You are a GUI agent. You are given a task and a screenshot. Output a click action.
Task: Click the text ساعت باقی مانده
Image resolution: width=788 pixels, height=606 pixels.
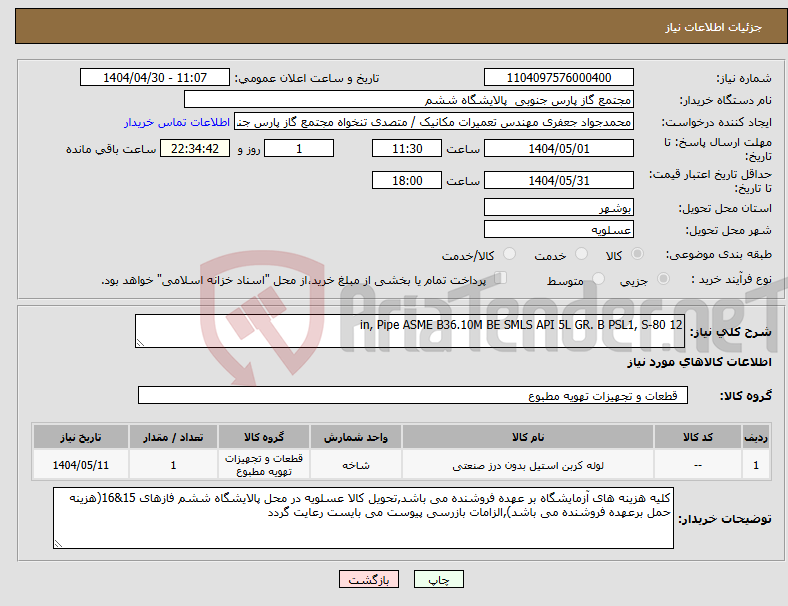[x=111, y=149]
